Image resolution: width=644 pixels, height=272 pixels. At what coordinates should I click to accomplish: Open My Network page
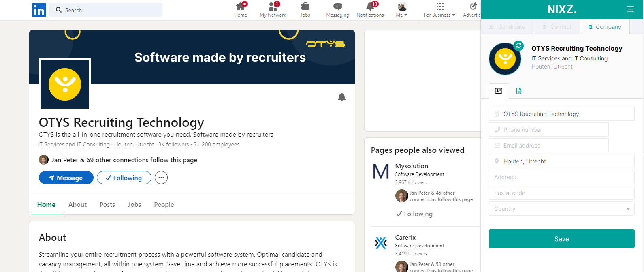tap(273, 10)
